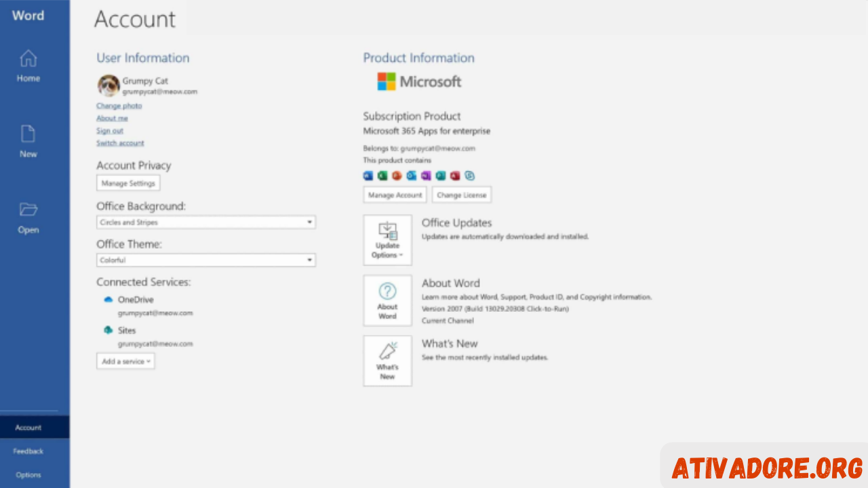Click Grumpy Cat's profile photo
Image resolution: width=868 pixels, height=488 pixels.
point(108,85)
